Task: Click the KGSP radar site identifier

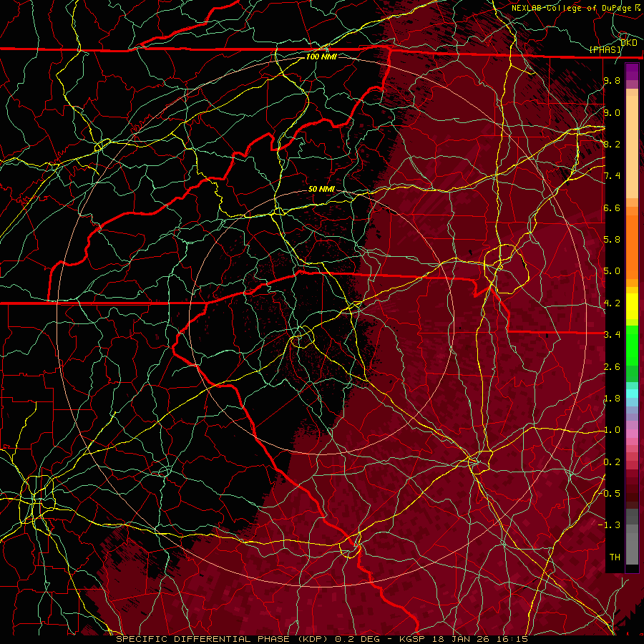Action: 412,639
